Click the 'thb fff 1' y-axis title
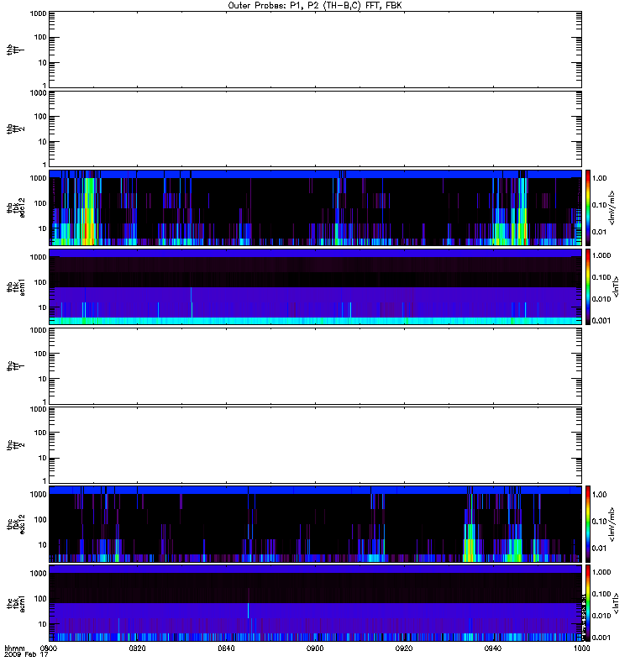 (15, 50)
